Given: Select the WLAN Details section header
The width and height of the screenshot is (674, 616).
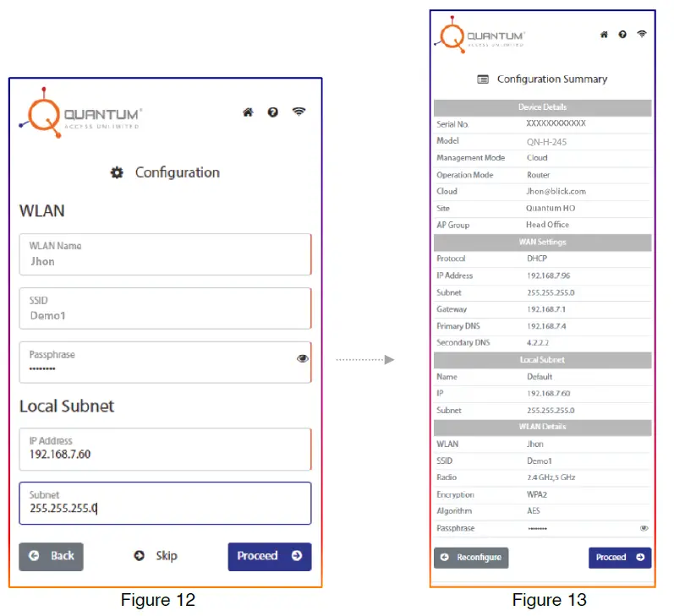Looking at the screenshot, I should click(x=542, y=427).
